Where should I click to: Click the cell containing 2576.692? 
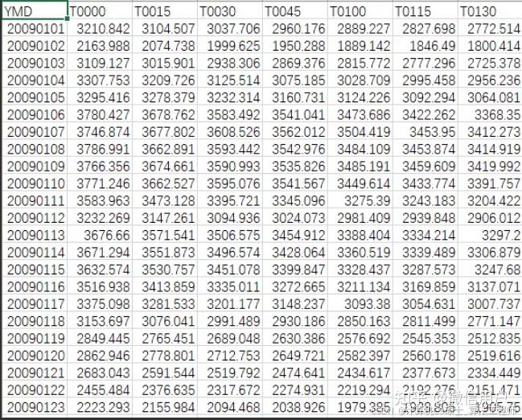pyautogui.click(x=360, y=339)
